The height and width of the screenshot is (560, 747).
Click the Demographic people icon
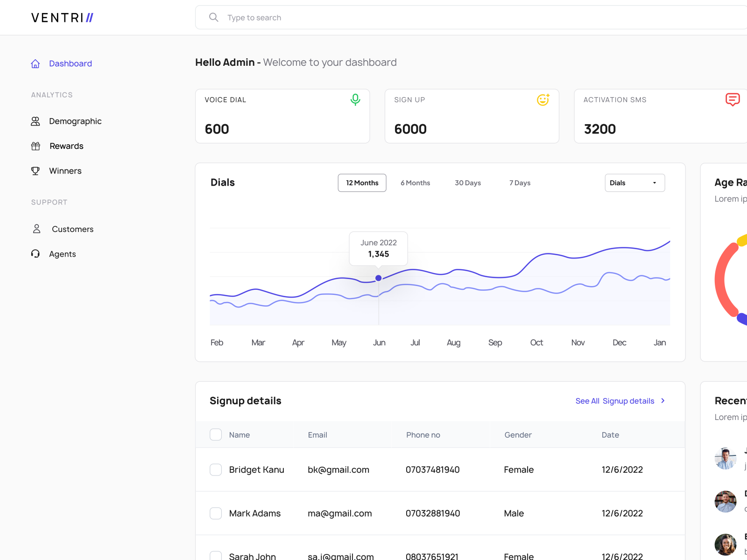coord(35,121)
